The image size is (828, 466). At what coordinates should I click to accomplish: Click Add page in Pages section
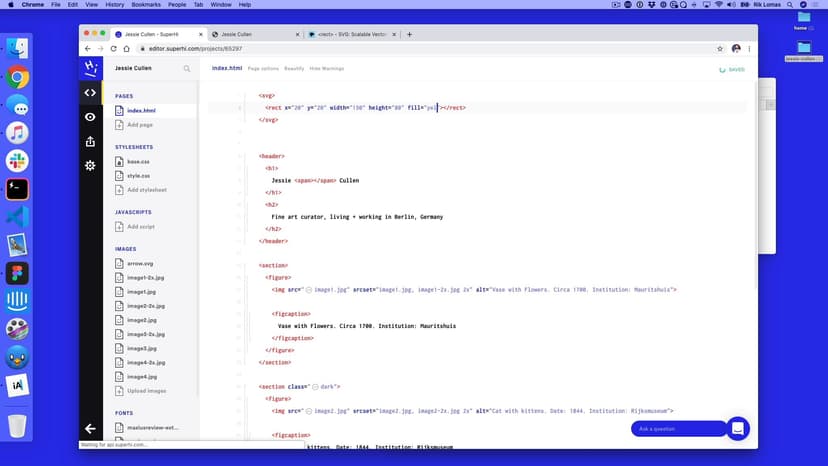(140, 125)
